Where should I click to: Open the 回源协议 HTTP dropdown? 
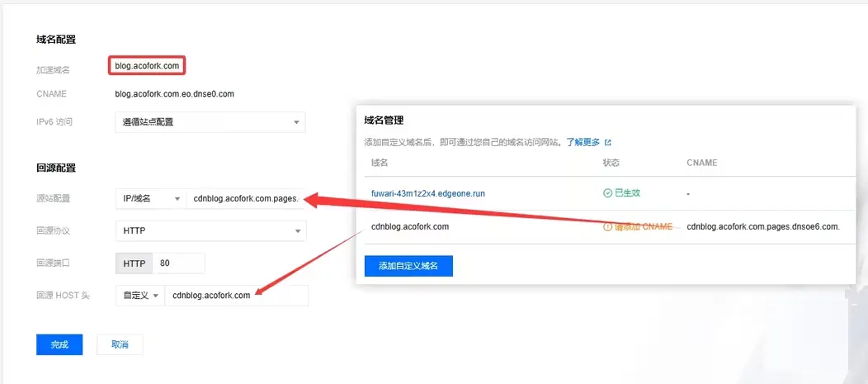click(x=210, y=231)
